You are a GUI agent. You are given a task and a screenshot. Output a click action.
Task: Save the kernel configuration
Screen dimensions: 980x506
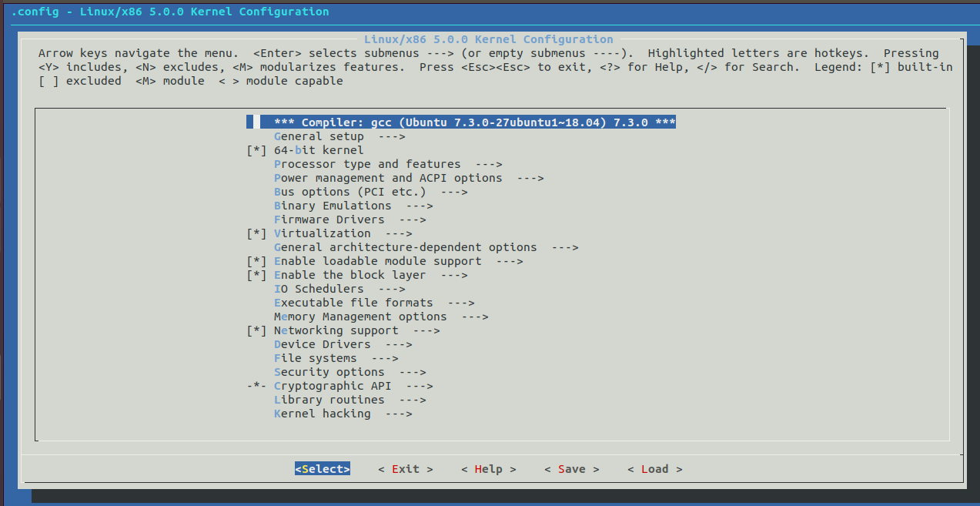pyautogui.click(x=571, y=468)
